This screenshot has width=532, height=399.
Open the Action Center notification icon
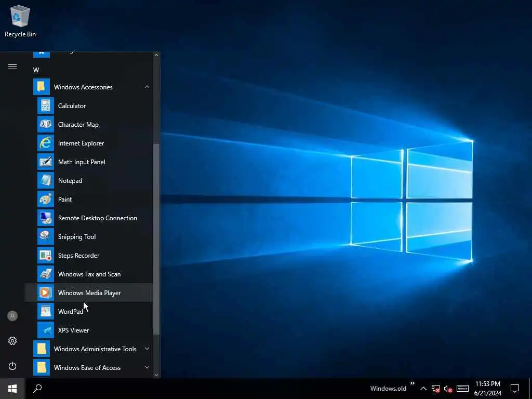click(515, 388)
